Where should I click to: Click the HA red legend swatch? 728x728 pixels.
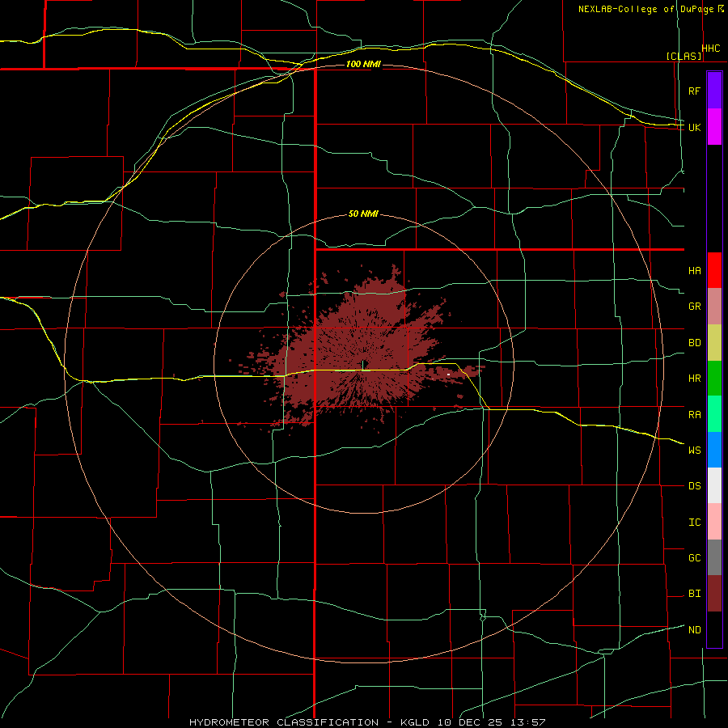point(714,270)
